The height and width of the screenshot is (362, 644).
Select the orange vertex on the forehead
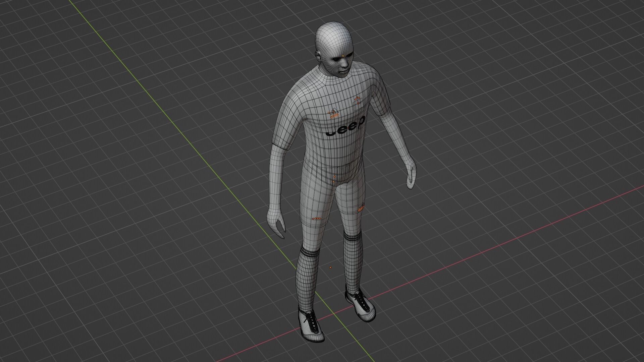[342, 56]
